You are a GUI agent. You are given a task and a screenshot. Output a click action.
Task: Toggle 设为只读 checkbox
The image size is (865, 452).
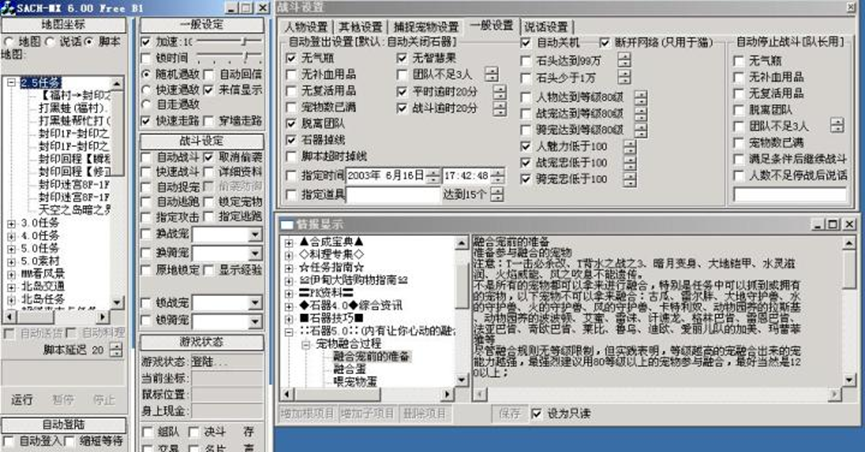536,413
